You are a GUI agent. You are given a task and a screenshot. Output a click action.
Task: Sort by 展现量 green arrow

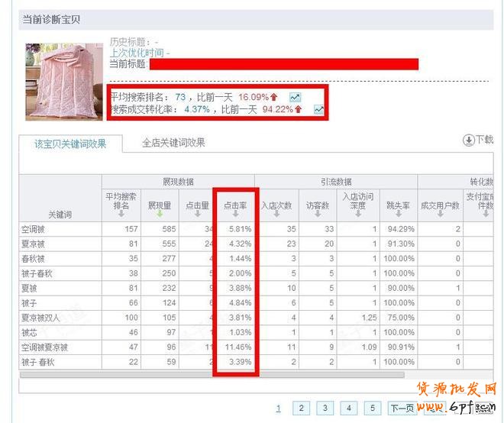(x=160, y=215)
